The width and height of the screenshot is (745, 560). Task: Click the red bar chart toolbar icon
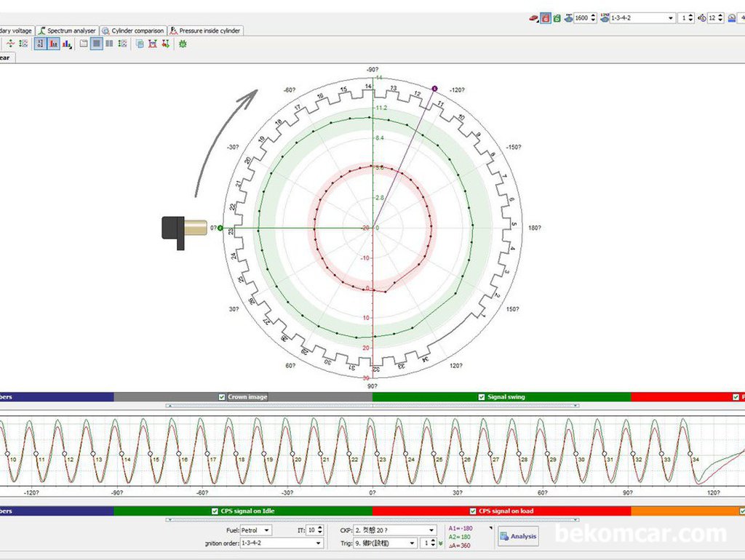click(54, 44)
